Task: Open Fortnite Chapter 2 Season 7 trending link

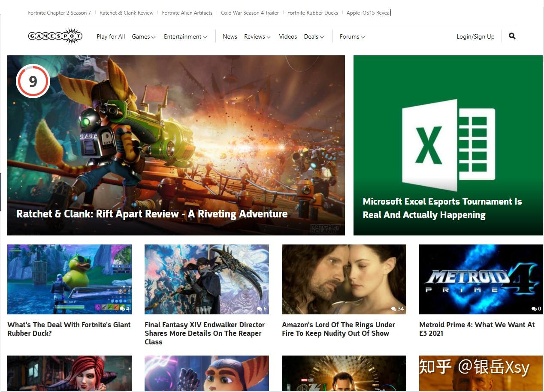Action: [x=59, y=13]
